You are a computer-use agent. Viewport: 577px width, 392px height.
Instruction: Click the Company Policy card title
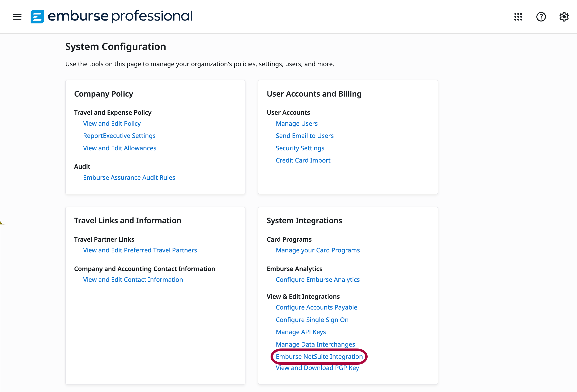103,94
